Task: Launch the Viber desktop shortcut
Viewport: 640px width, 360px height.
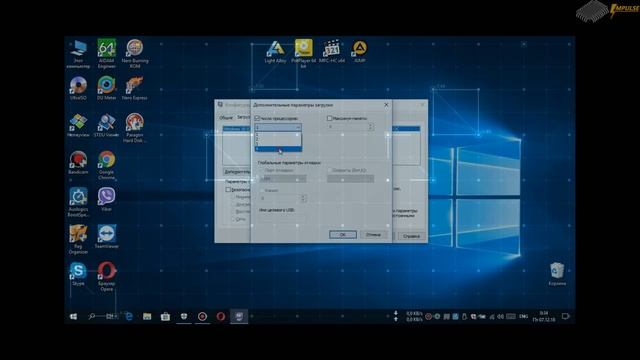Action: click(107, 199)
